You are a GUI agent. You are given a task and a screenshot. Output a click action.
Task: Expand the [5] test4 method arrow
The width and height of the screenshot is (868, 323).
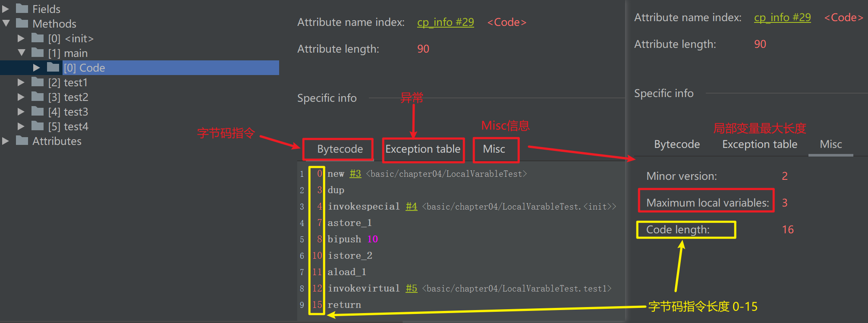pyautogui.click(x=21, y=126)
